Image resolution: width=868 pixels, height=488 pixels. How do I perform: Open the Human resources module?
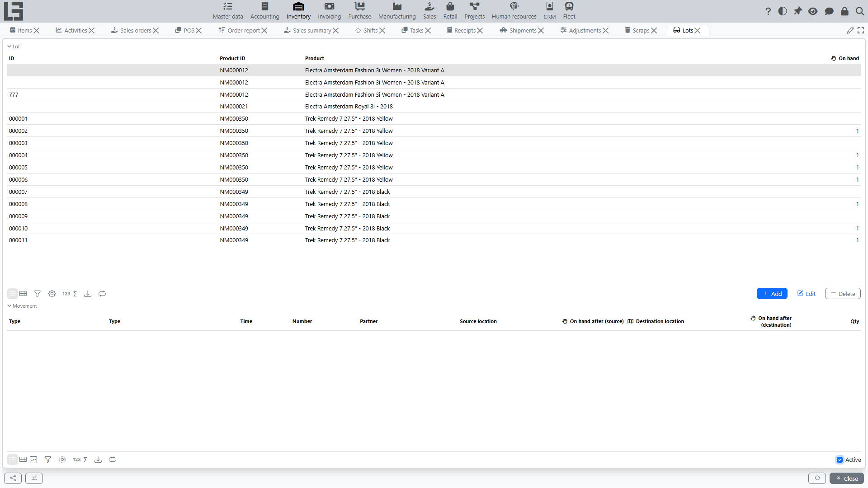[x=514, y=11]
